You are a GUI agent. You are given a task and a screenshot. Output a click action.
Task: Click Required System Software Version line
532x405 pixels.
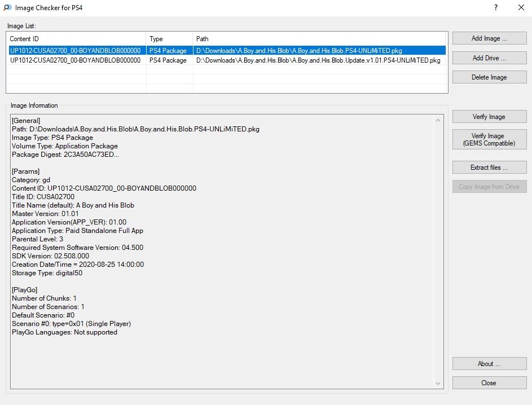point(77,248)
